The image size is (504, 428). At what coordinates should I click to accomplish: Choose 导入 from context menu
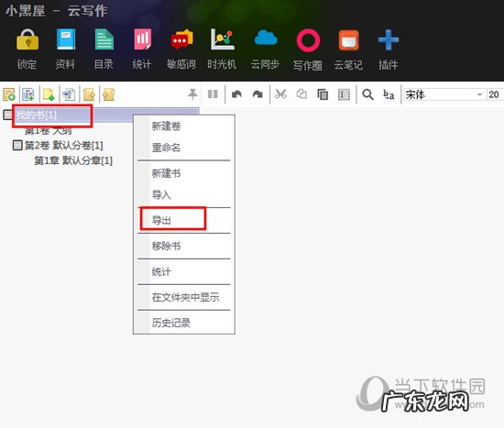[161, 195]
